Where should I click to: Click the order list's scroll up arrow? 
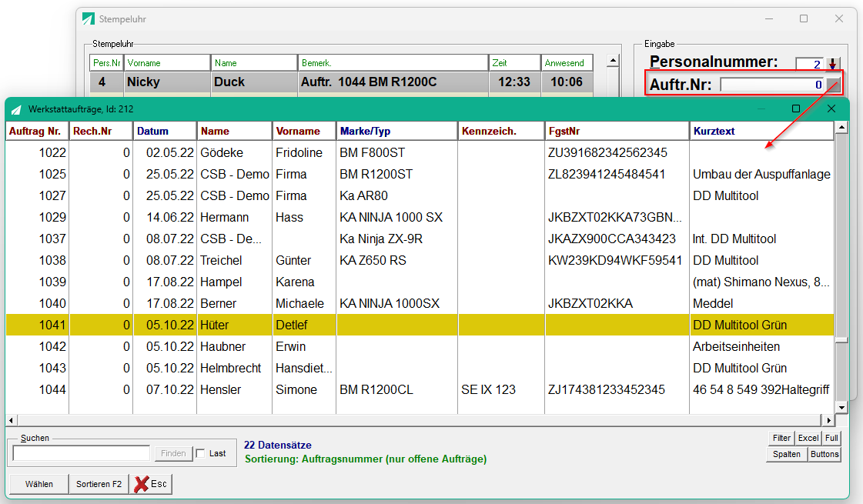(841, 128)
